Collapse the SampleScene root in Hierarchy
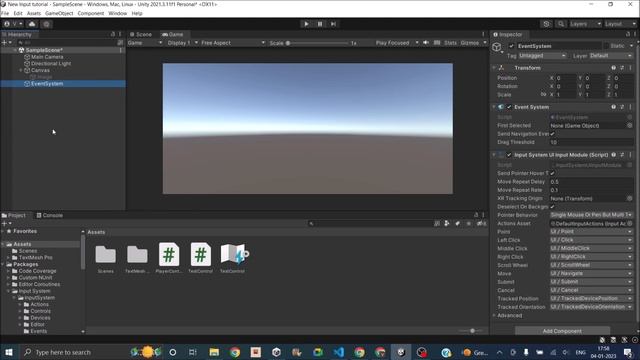The image size is (640, 360). 16,50
